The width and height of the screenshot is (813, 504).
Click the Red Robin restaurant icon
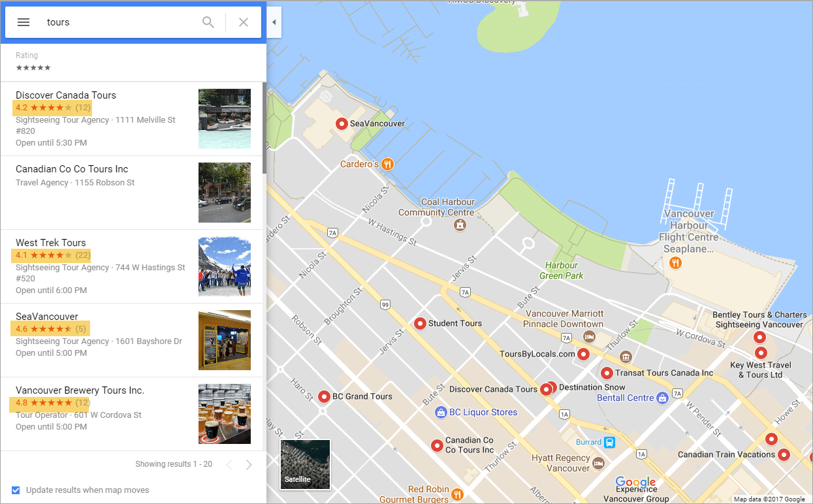pyautogui.click(x=458, y=494)
